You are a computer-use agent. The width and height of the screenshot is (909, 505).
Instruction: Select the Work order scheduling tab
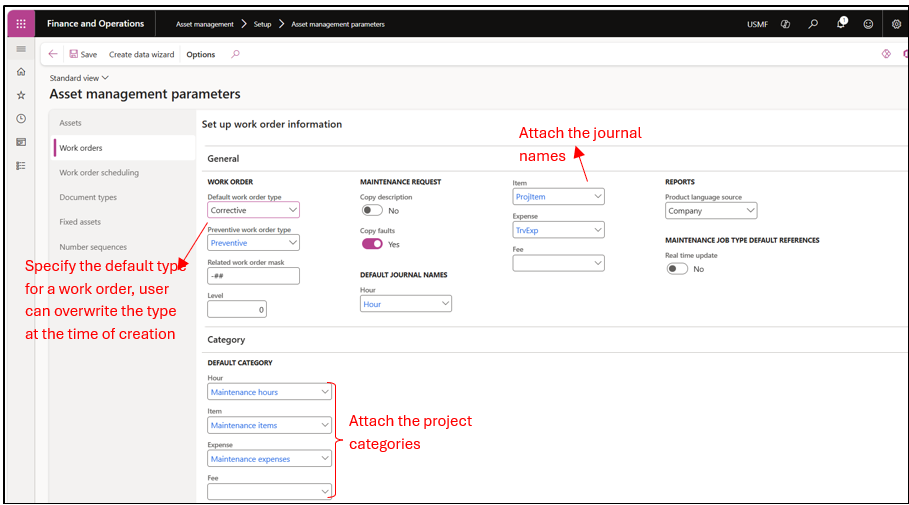click(124, 173)
